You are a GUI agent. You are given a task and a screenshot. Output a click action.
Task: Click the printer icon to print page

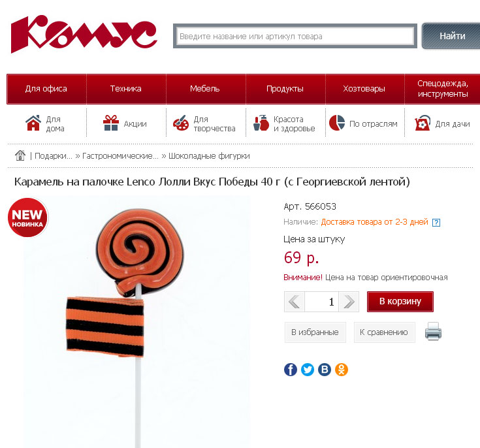click(x=433, y=331)
